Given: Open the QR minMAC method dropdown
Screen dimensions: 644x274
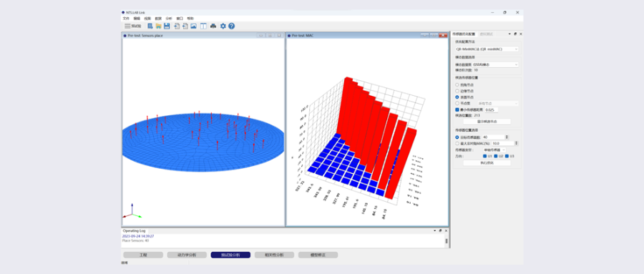Looking at the screenshot, I should [x=487, y=49].
